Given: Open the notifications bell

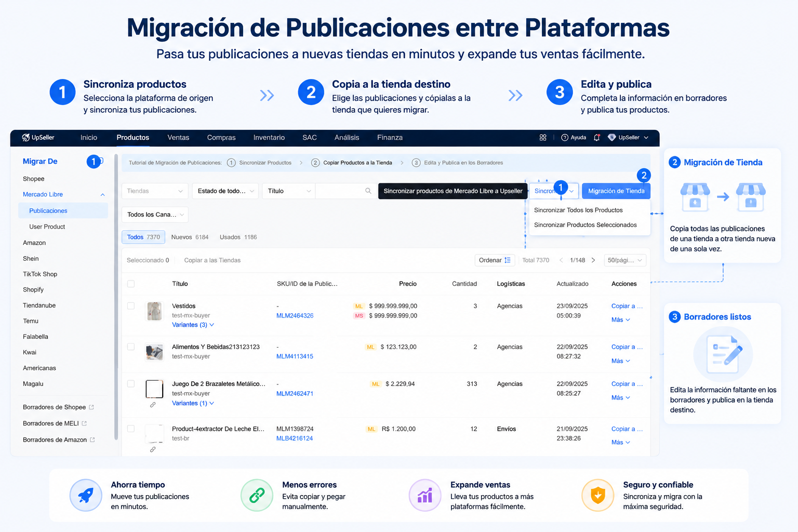Looking at the screenshot, I should pyautogui.click(x=597, y=138).
